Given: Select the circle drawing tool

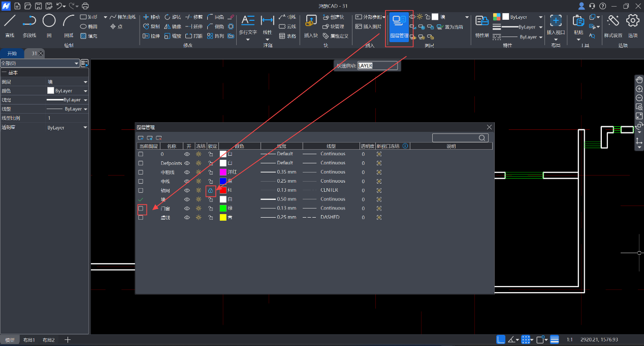Looking at the screenshot, I should (49, 25).
